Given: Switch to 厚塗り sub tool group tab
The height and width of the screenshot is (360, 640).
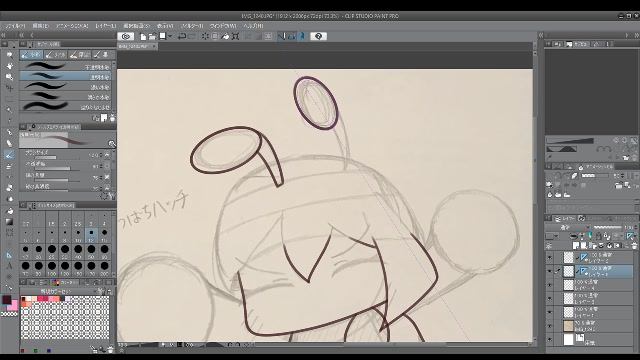Looking at the screenshot, I should click(x=79, y=55).
